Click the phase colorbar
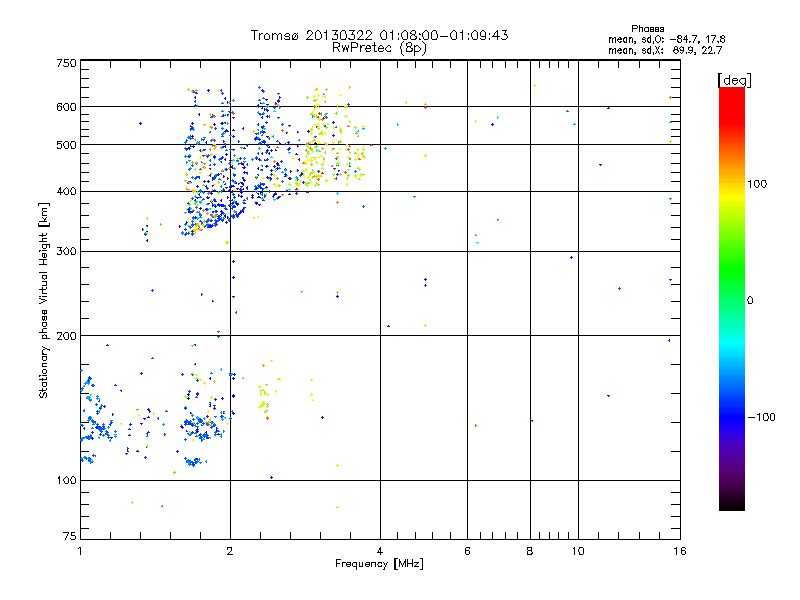800x600 pixels. pos(732,298)
